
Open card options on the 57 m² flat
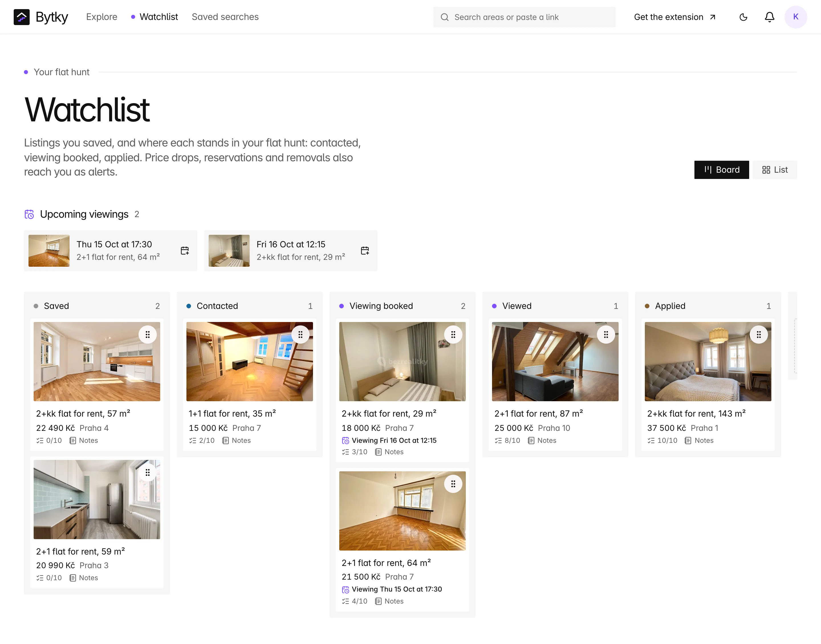coord(147,335)
